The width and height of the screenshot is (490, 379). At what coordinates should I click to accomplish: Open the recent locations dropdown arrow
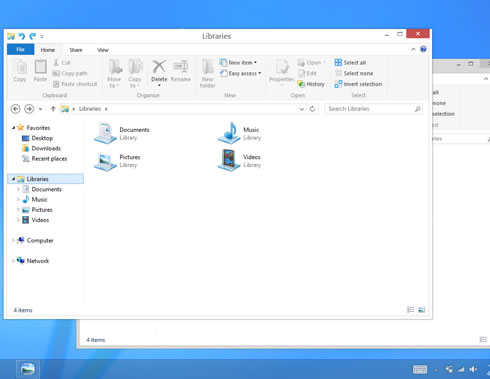(x=40, y=109)
